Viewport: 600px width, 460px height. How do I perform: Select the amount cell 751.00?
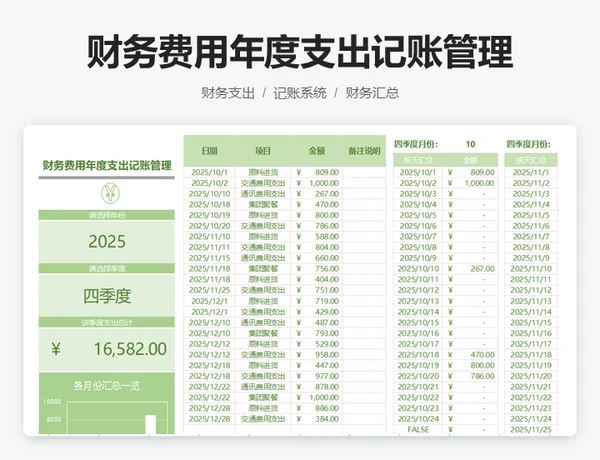coord(317,290)
